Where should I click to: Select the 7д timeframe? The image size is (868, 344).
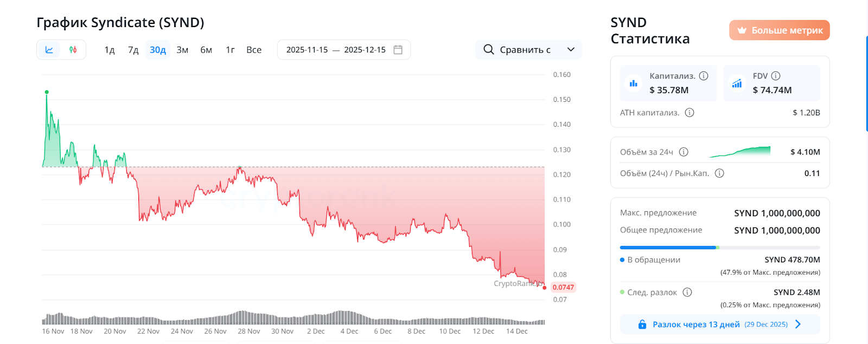tap(133, 50)
